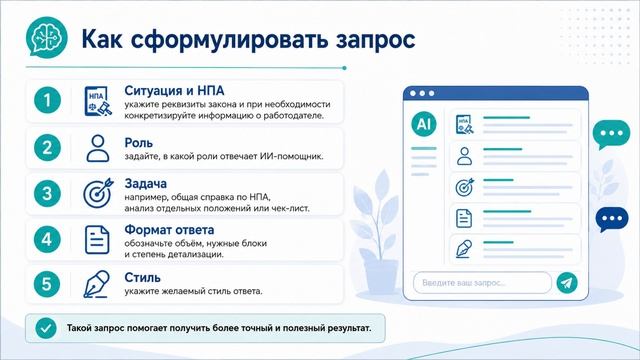Click the number 3 circle badge
Viewport: 640px width, 360px height.
[47, 193]
